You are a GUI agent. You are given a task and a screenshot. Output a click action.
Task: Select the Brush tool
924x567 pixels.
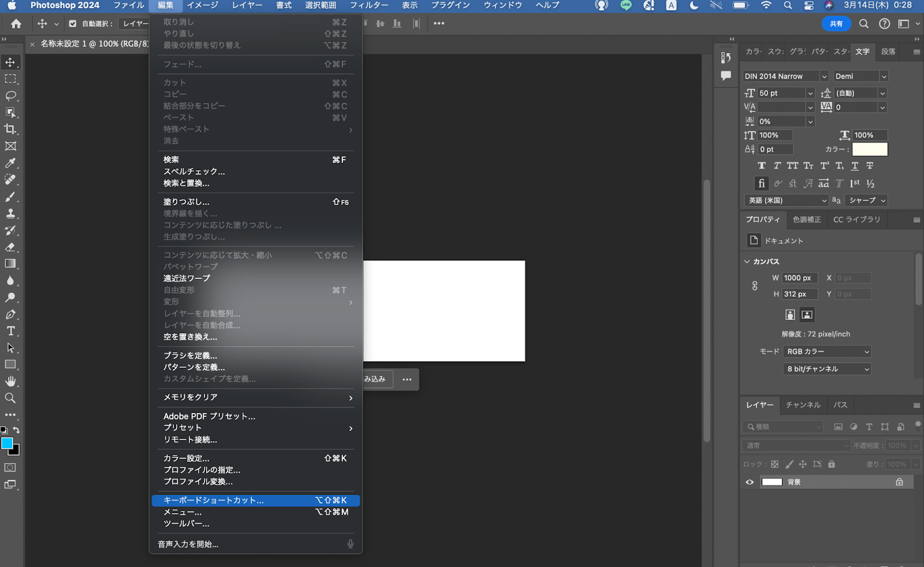tap(10, 196)
